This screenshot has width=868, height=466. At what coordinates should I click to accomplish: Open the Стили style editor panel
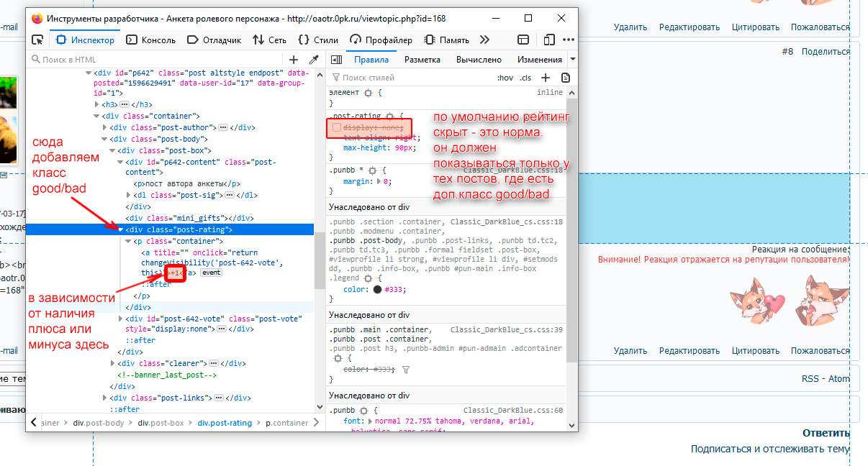pos(318,40)
